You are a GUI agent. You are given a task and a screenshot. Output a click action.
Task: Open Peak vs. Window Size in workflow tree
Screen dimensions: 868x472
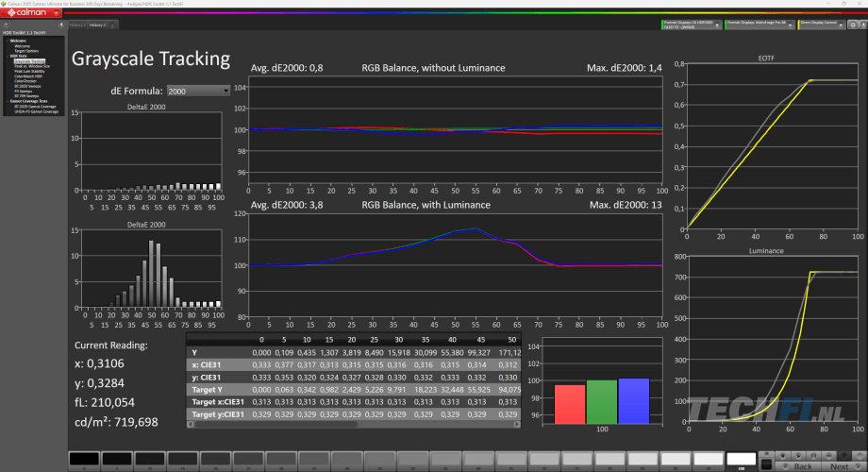point(32,64)
